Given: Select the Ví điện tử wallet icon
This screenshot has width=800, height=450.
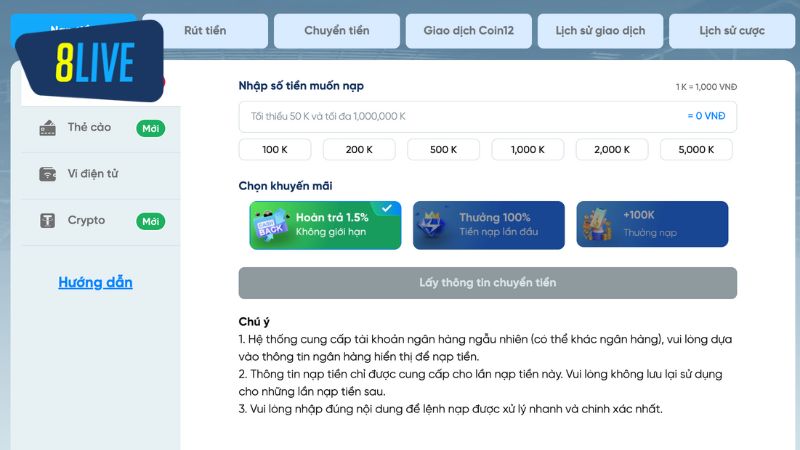Looking at the screenshot, I should coord(47,174).
